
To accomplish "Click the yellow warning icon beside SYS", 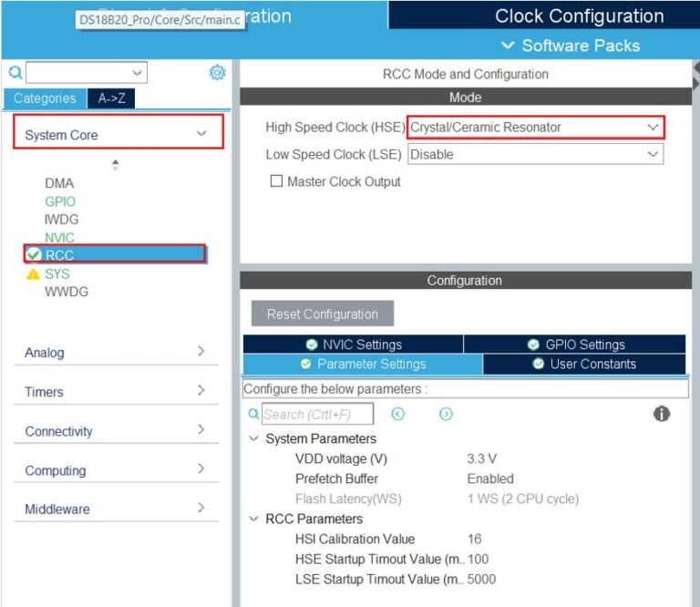I will pos(34,273).
